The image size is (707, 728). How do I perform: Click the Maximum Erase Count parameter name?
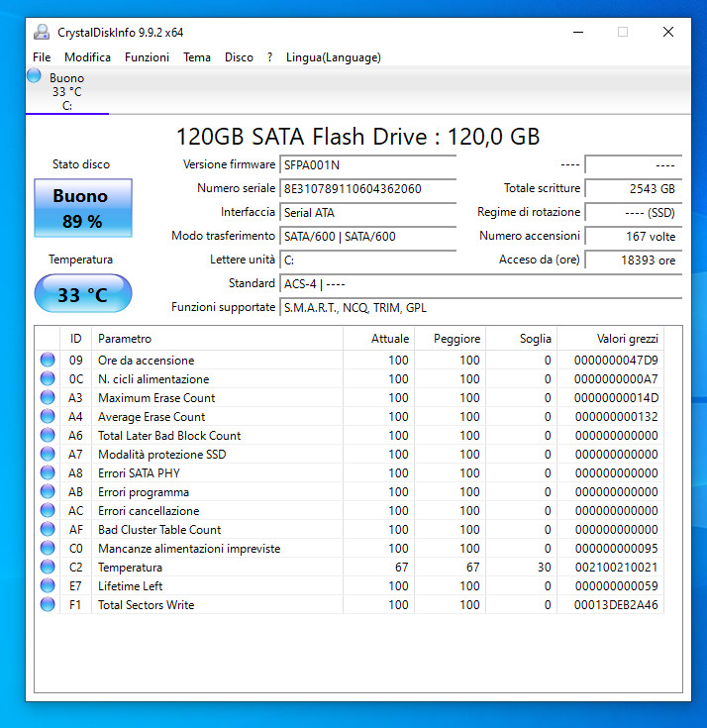tap(156, 398)
